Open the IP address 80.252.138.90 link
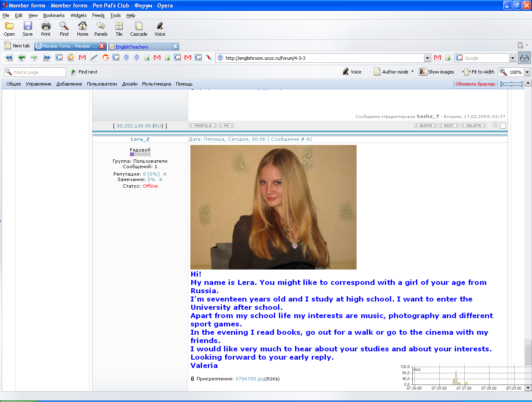 tap(134, 126)
